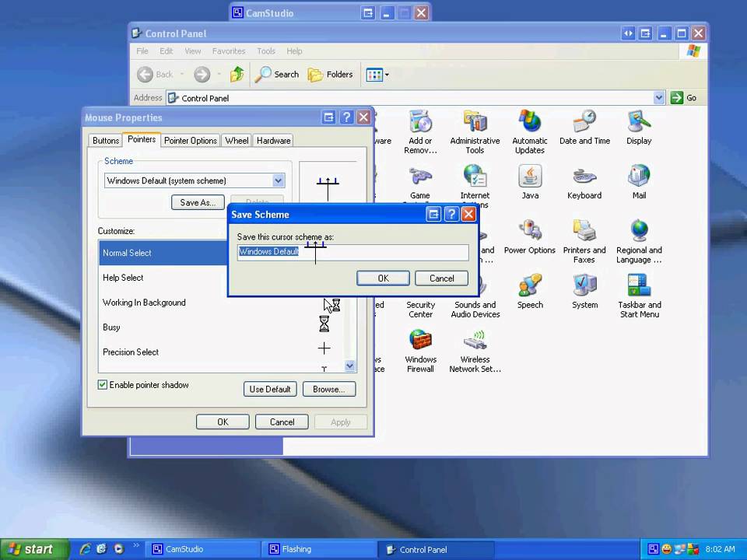The width and height of the screenshot is (747, 560).
Task: Click Cancel in Save Scheme dialog
Action: (442, 278)
